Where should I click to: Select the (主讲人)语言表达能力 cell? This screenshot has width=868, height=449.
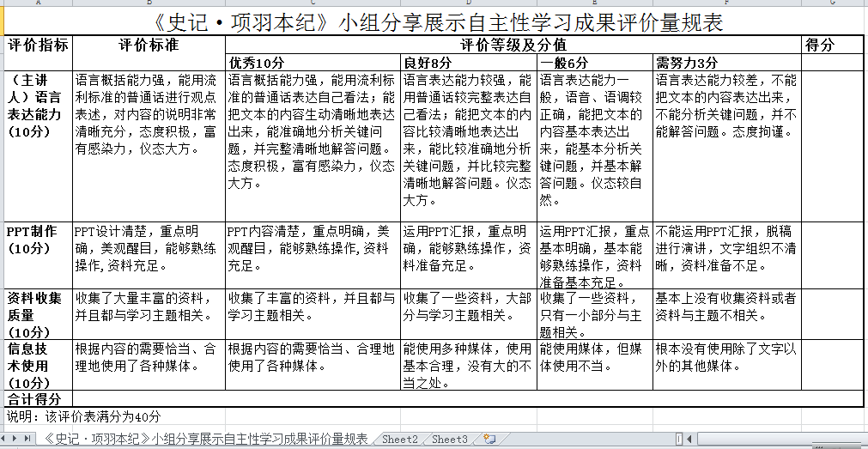tap(38, 146)
